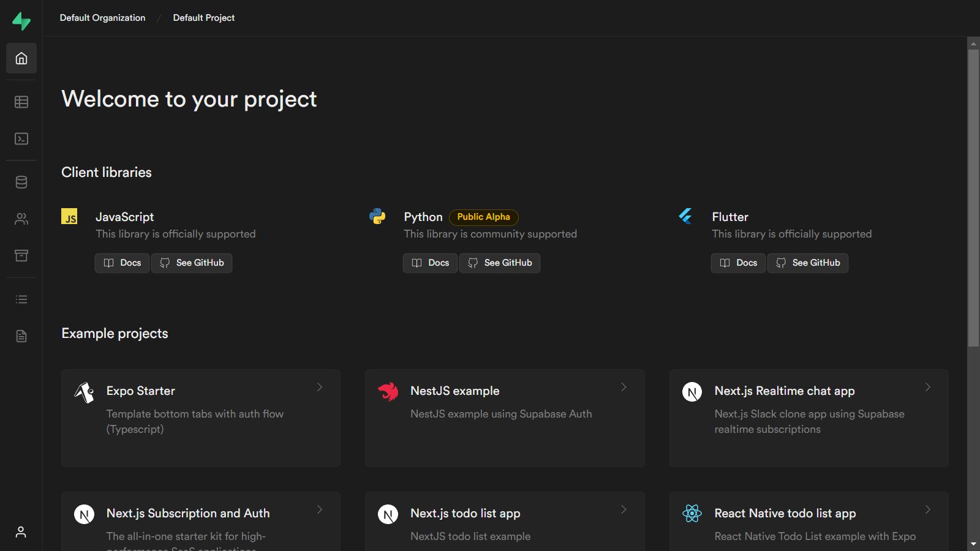Screen dimensions: 980x551
Task: Open the JavaScript library Docs button
Action: [122, 263]
